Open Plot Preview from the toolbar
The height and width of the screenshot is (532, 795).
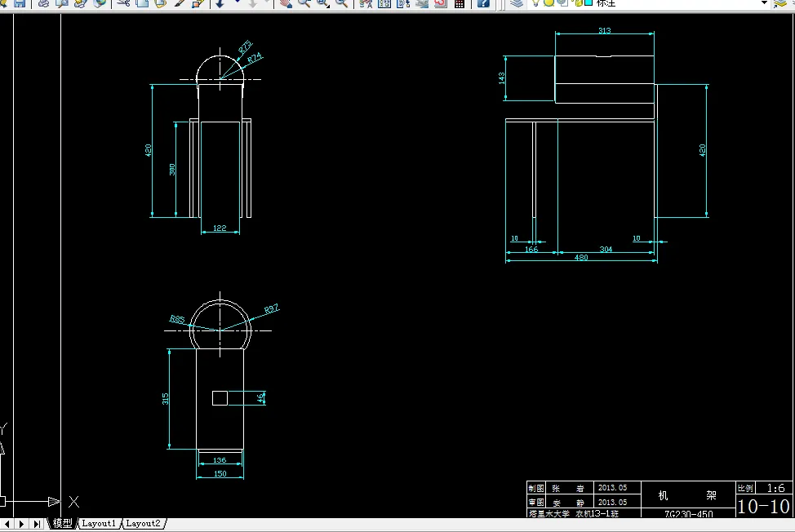(x=62, y=3)
